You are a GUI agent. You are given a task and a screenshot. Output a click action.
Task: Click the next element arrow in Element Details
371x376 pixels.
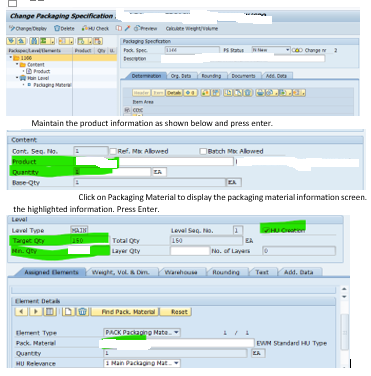[x=36, y=312]
